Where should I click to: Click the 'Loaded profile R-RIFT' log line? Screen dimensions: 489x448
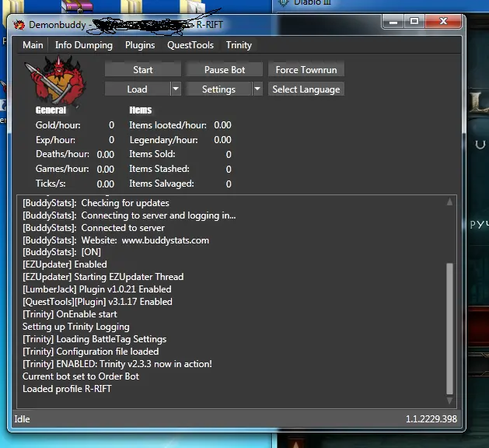[x=67, y=389]
